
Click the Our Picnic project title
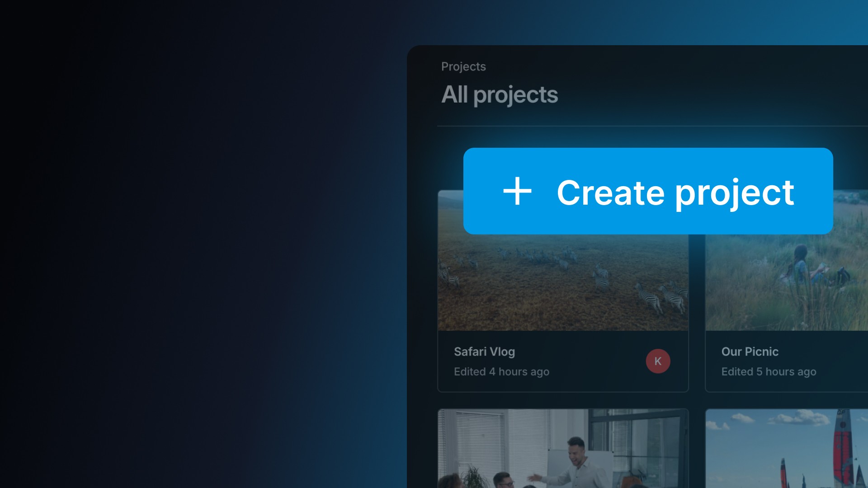tap(750, 352)
